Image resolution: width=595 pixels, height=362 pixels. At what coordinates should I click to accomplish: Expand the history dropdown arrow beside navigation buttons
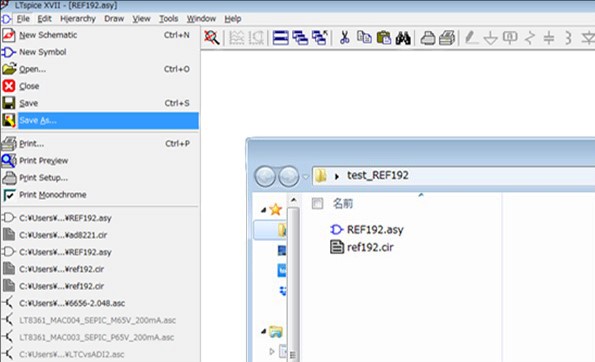pos(305,177)
